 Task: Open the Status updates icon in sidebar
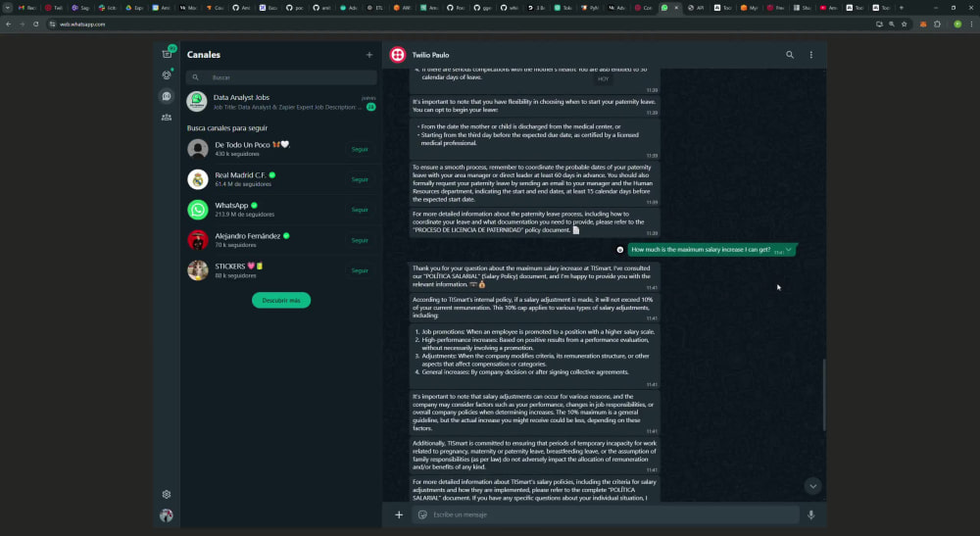tap(167, 75)
